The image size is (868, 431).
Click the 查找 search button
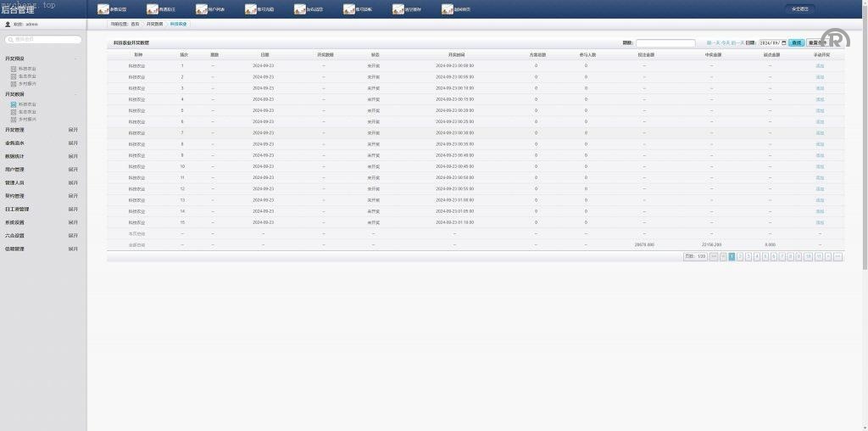(x=796, y=42)
